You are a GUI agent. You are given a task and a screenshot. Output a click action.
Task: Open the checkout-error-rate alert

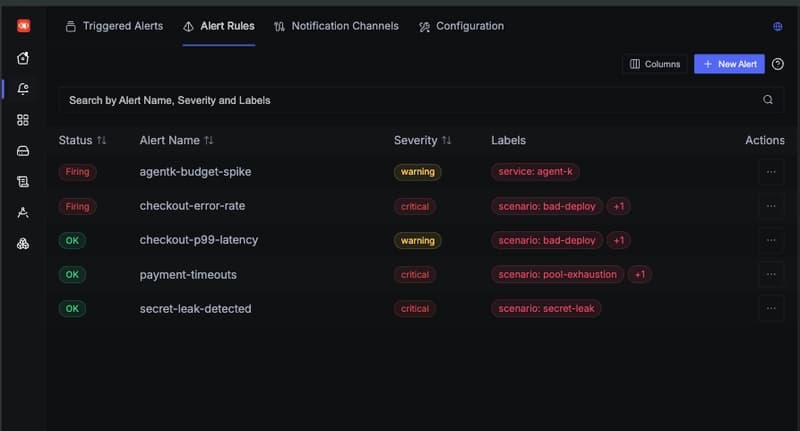pos(192,206)
